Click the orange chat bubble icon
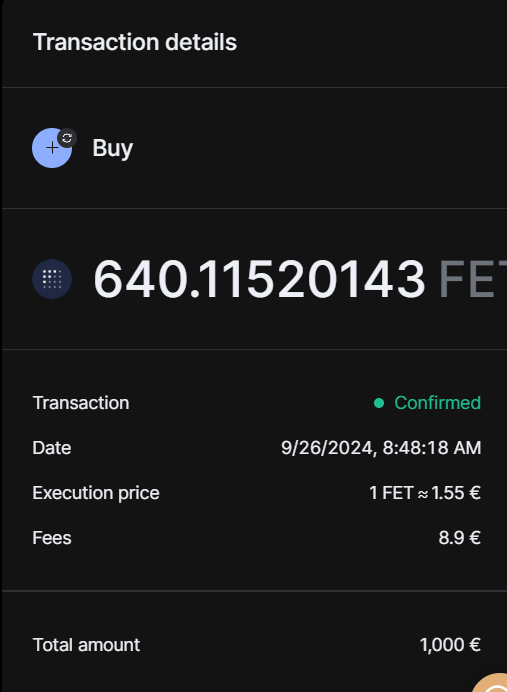The image size is (507, 692). point(490,683)
